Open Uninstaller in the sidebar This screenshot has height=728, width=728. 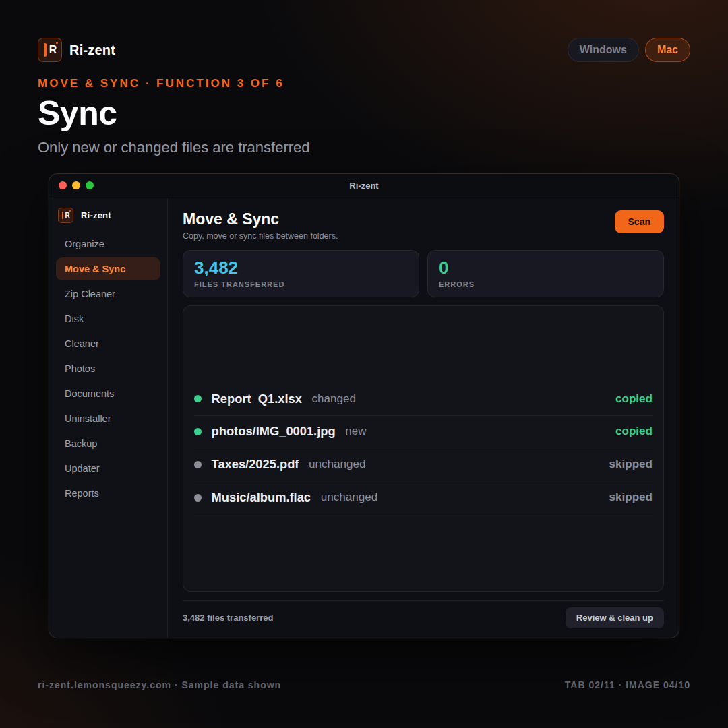pos(108,419)
